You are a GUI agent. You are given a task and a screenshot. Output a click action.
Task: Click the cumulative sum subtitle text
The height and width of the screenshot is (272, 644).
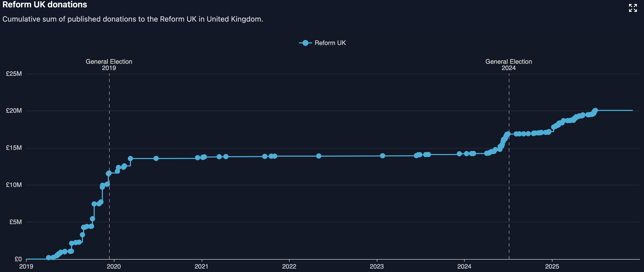click(133, 19)
